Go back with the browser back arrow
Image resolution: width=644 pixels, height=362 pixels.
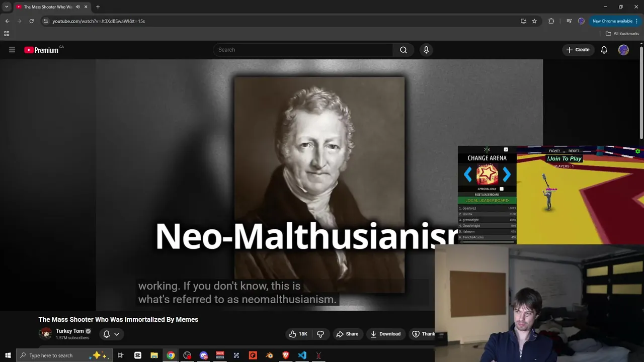coord(7,21)
